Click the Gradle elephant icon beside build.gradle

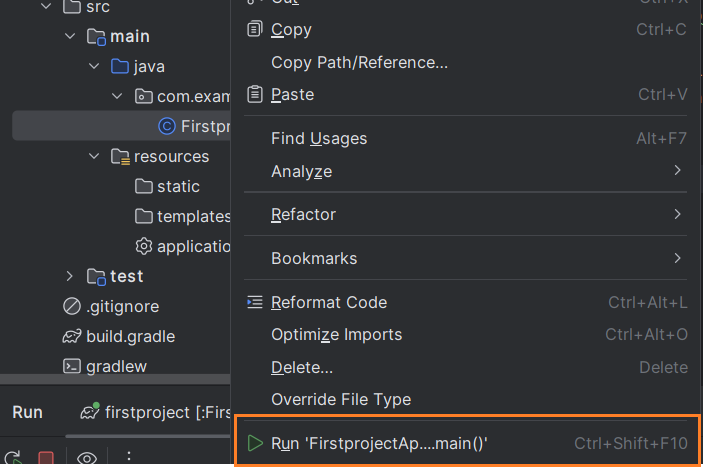point(71,336)
